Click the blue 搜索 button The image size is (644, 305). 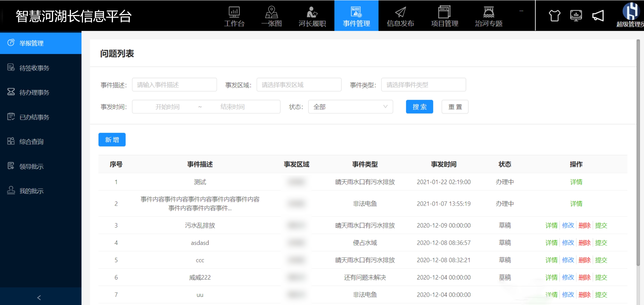419,107
